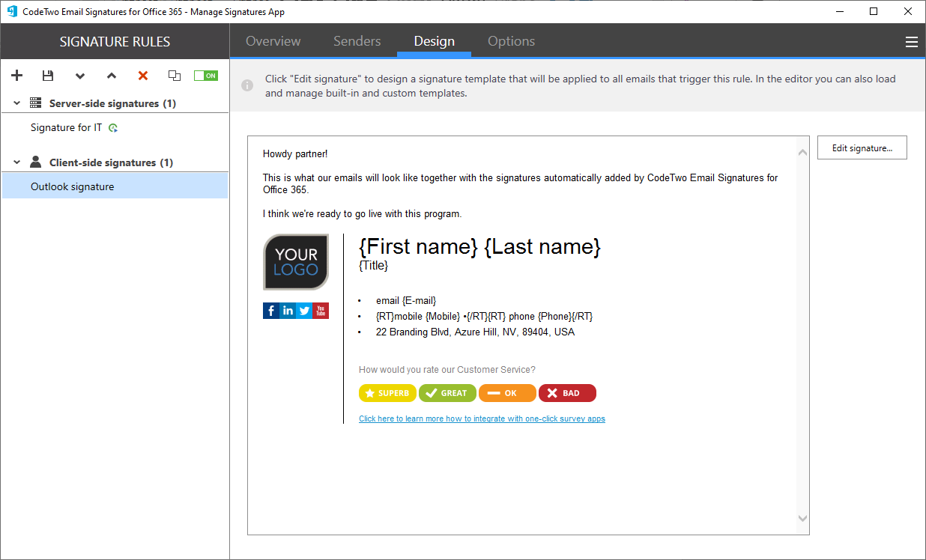
Task: Collapse Client-side signatures group
Action: [x=17, y=162]
